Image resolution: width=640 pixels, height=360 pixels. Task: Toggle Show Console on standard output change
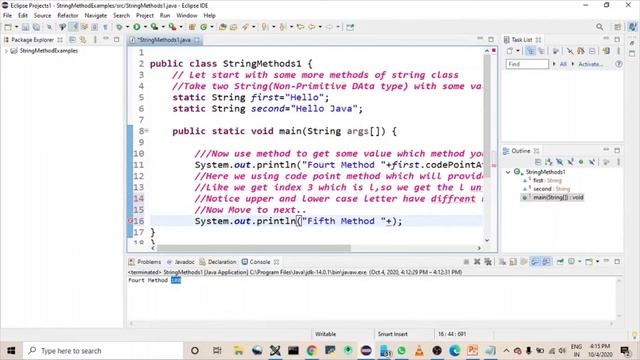click(x=535, y=262)
